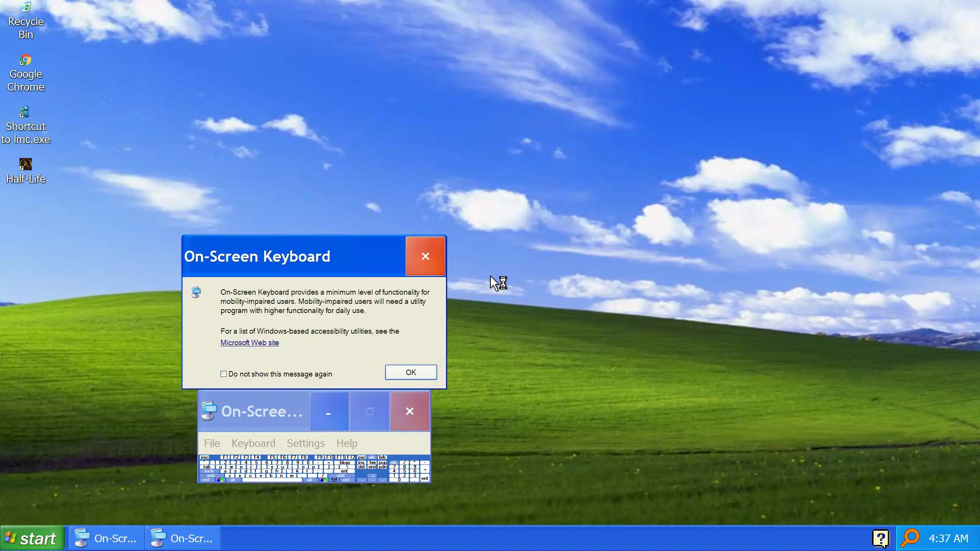Open the File menu of On-Screen Keyboard
Image resolution: width=980 pixels, height=551 pixels.
[212, 443]
